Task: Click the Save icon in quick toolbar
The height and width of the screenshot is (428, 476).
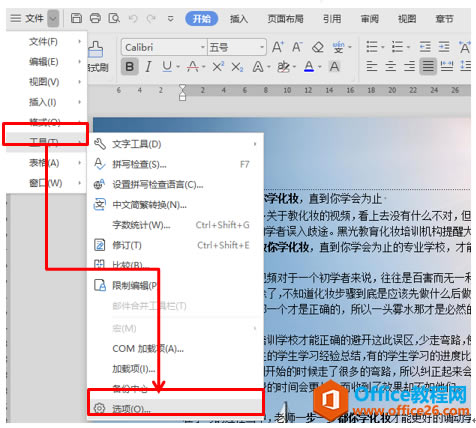Action: pos(76,18)
